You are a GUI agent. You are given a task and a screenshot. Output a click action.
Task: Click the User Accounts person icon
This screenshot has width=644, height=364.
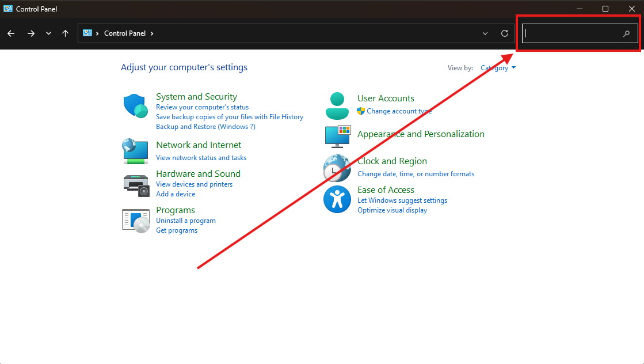click(337, 106)
